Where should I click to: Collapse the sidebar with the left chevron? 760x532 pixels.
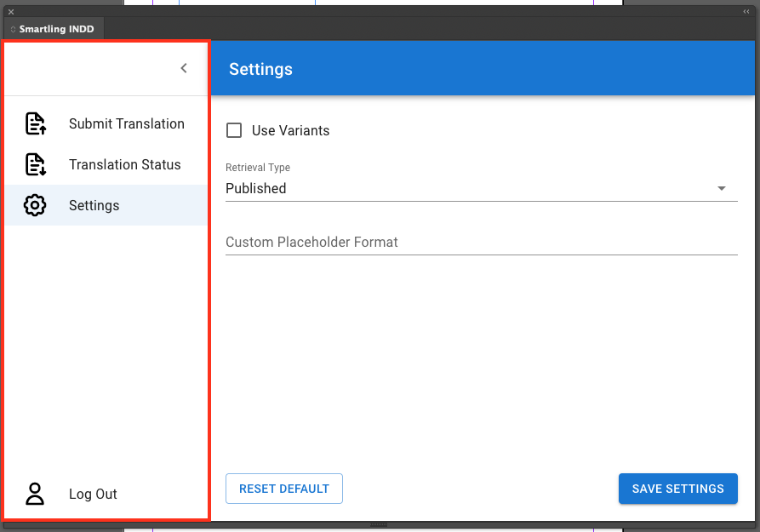point(184,68)
